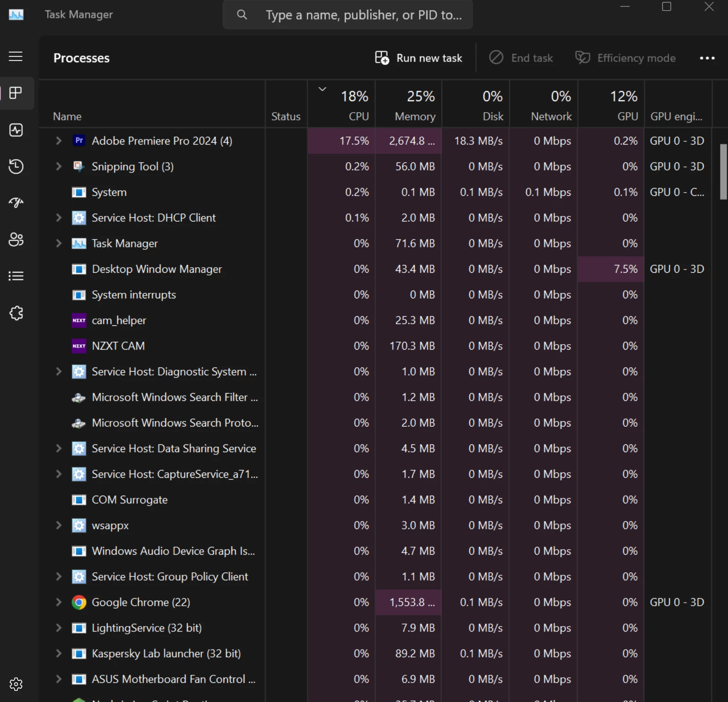This screenshot has height=702, width=728.
Task: Click the Efficiency mode button
Action: tap(625, 58)
